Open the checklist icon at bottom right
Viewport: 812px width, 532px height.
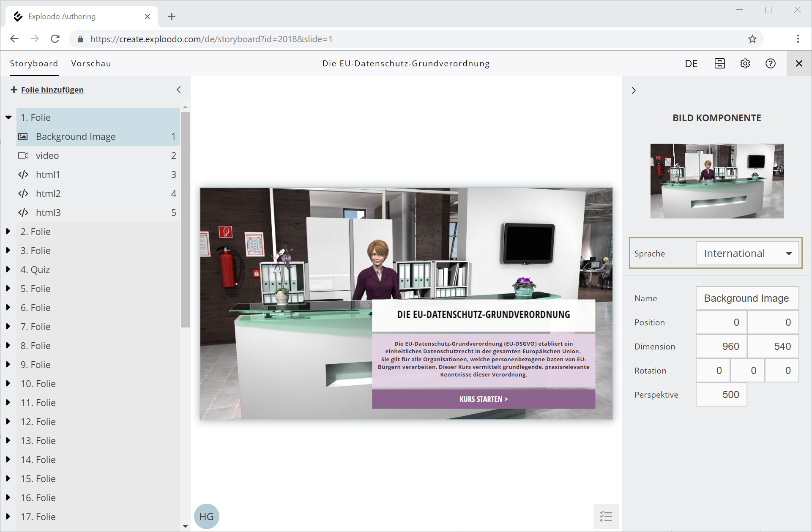pyautogui.click(x=606, y=516)
